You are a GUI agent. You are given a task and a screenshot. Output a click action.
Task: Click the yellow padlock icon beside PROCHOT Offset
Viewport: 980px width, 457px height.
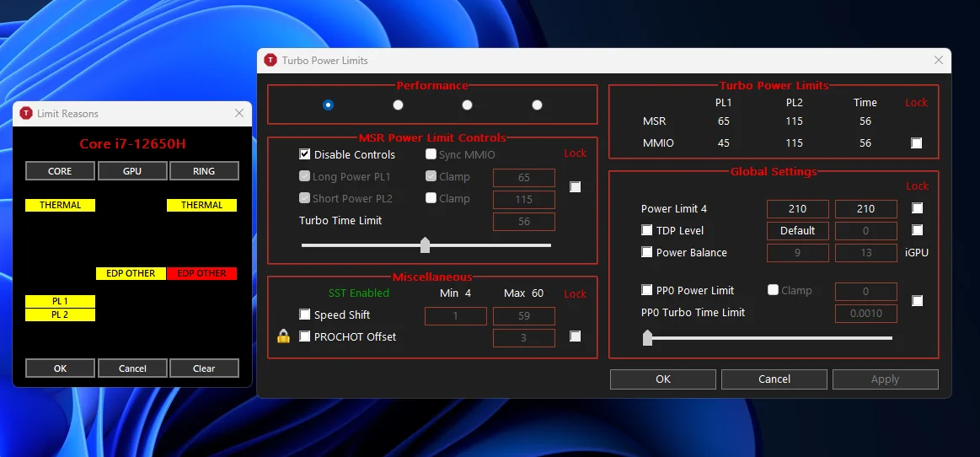[x=284, y=336]
